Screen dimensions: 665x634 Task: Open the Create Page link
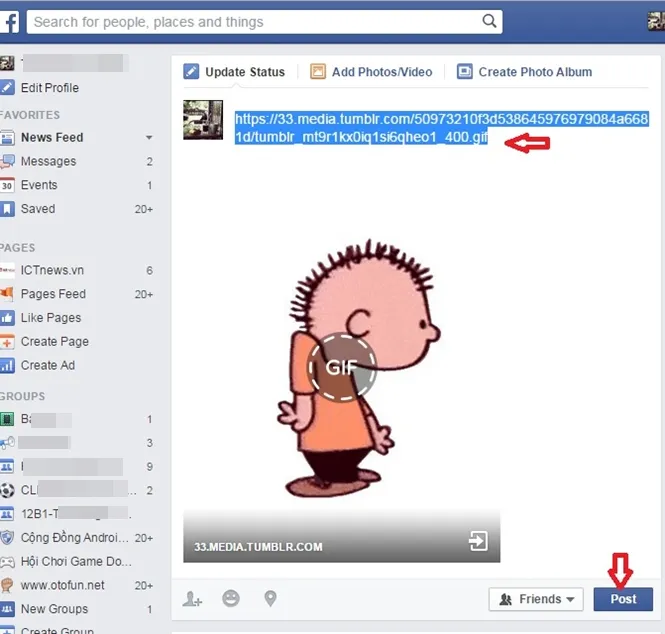(55, 341)
